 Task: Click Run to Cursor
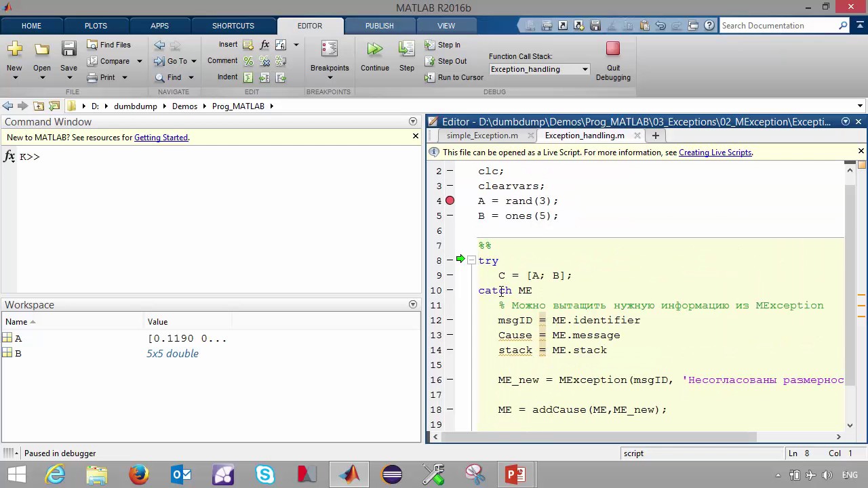click(x=454, y=77)
